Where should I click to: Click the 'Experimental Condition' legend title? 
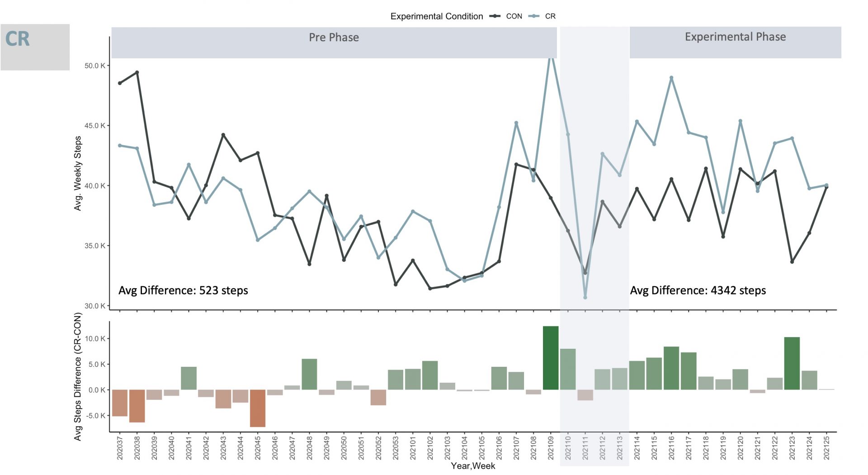pos(436,16)
